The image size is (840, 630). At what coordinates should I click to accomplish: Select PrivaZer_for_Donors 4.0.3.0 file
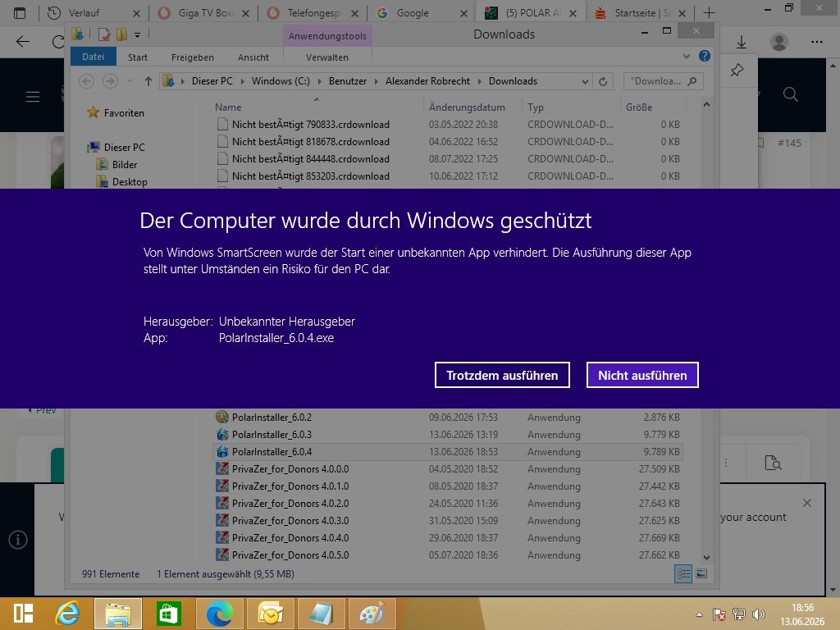[x=290, y=521]
